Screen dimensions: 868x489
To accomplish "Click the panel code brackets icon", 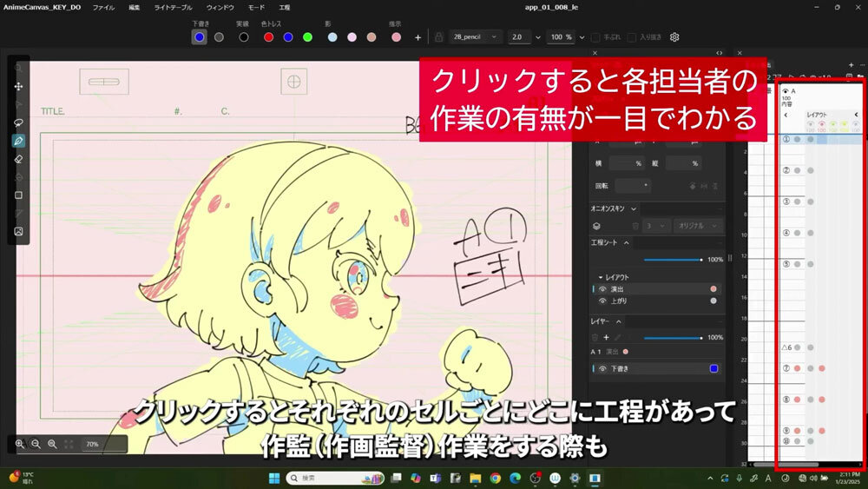I will click(x=719, y=53).
